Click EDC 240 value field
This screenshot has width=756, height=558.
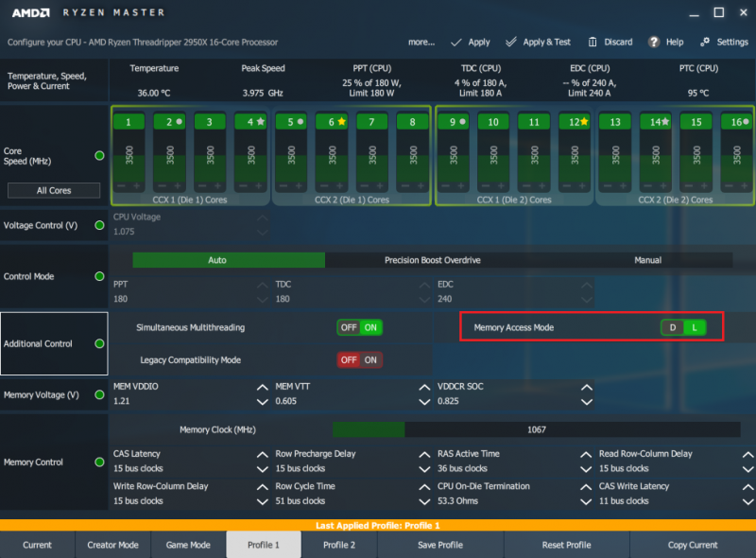[x=514, y=291]
